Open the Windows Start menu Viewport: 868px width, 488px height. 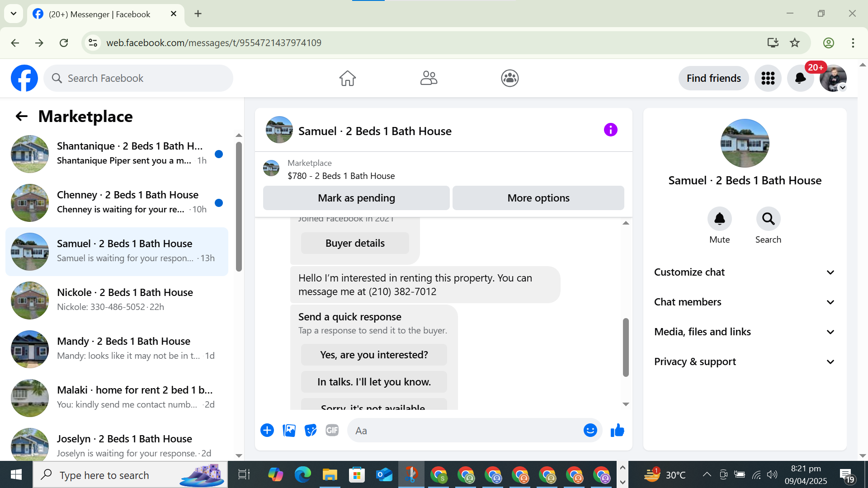[x=16, y=474]
